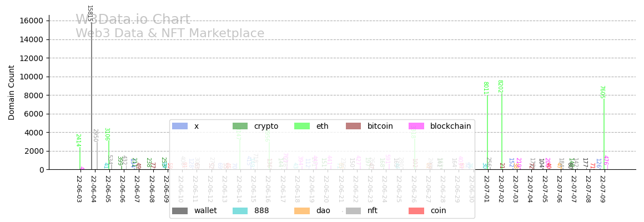Screen dimensions: 644x222
Task: Click the 22-07-01 date tick label
Action: pos(486,189)
